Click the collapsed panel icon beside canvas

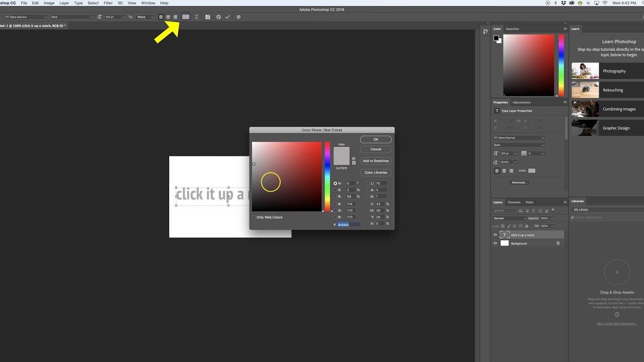click(485, 31)
